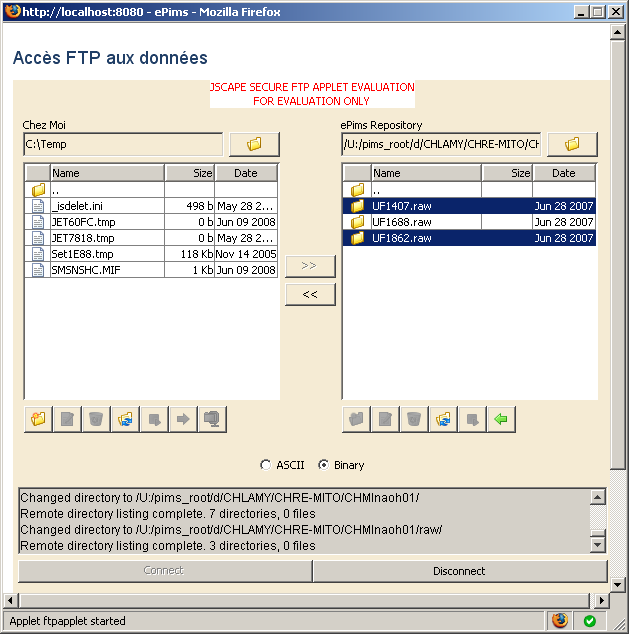
Task: Sort remote list by Date column
Action: click(x=564, y=173)
